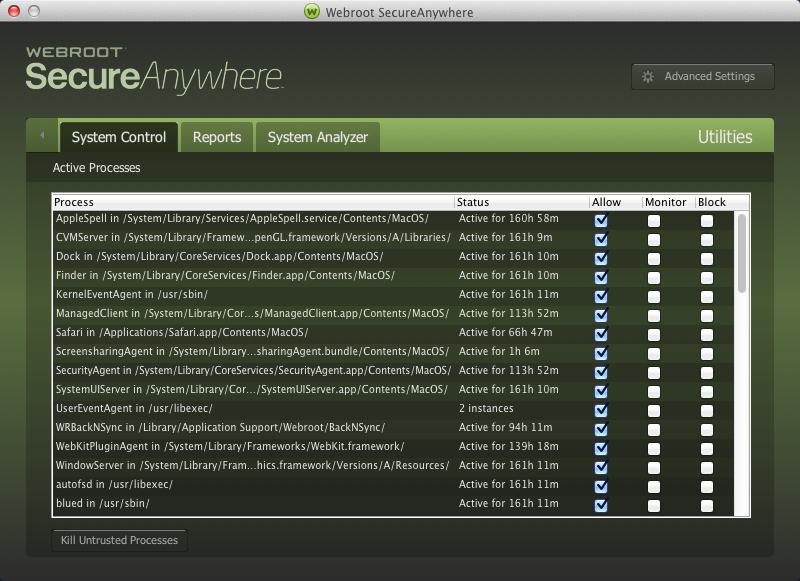Block the ScreensharingAgent process

(707, 353)
